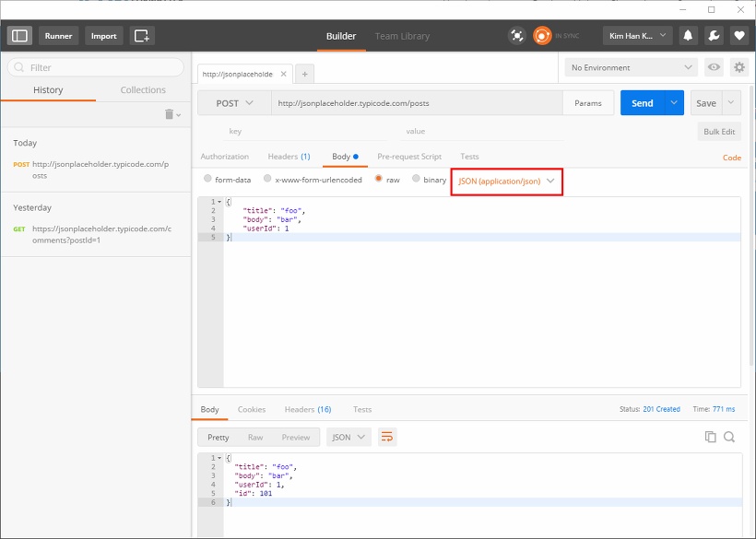Click the Import button

pos(103,36)
